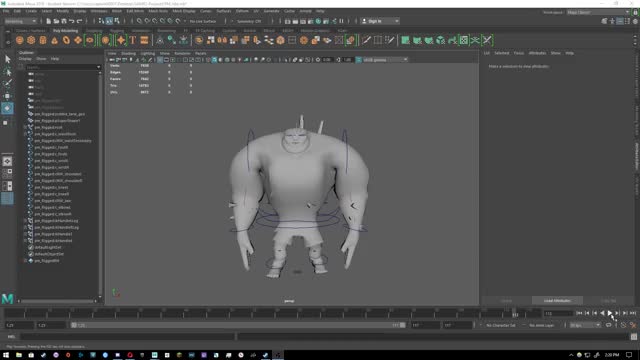Open Outliner Display menu
640x360 pixels.
click(x=25, y=59)
